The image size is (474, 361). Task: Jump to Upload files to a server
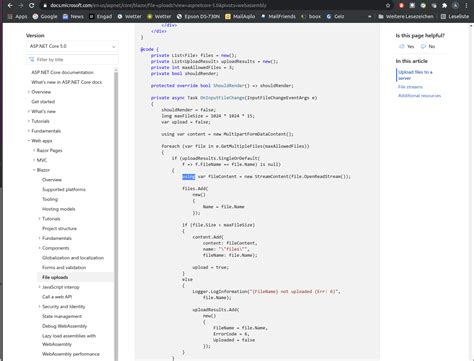pos(415,75)
